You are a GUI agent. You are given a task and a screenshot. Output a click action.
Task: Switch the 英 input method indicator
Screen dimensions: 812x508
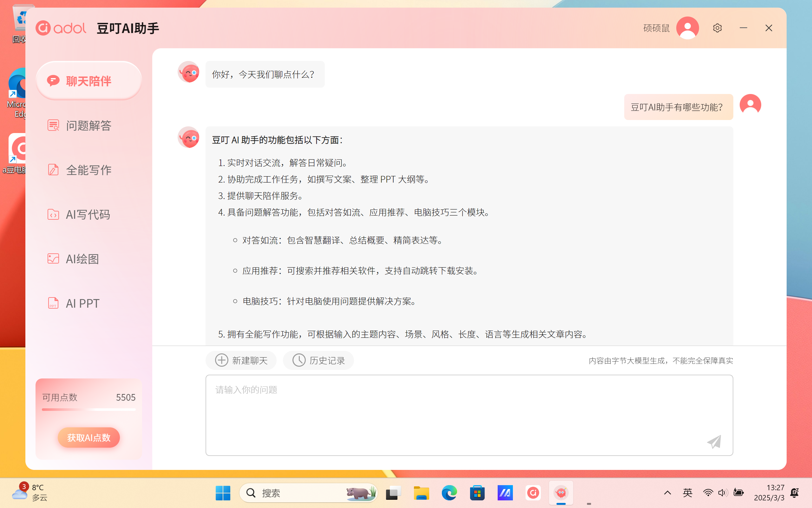[x=687, y=493]
